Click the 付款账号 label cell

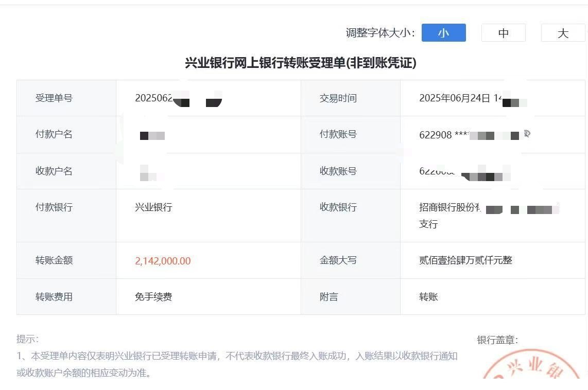click(x=351, y=134)
